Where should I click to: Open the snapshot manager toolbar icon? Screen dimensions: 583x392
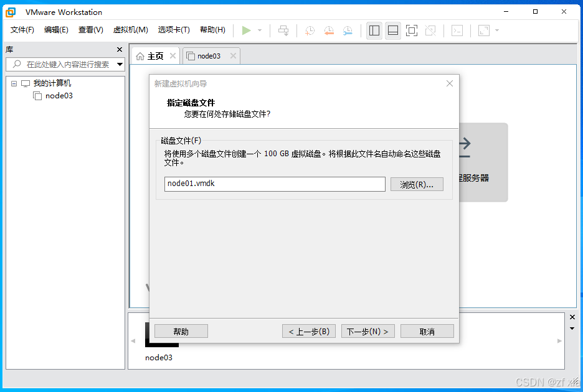pyautogui.click(x=348, y=30)
